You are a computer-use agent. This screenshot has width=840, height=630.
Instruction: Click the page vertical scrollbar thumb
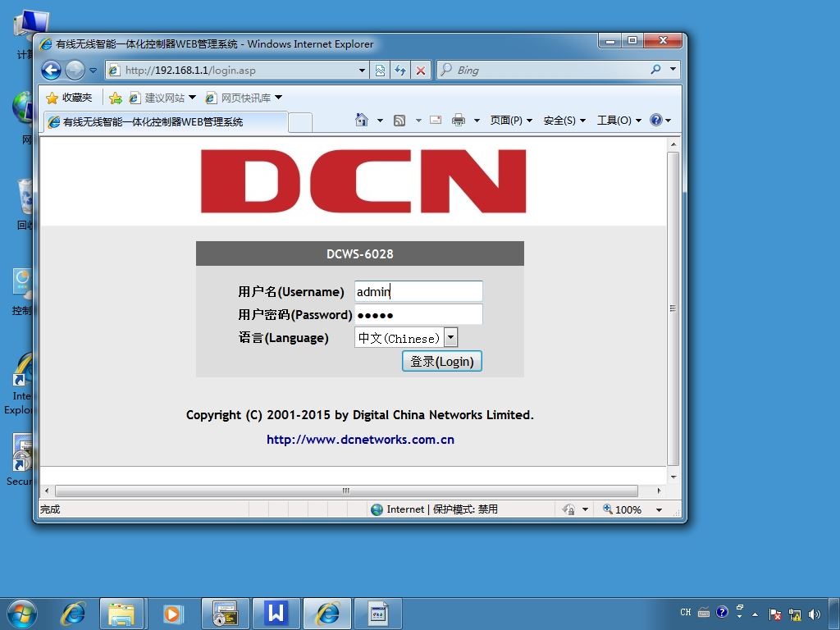(673, 308)
